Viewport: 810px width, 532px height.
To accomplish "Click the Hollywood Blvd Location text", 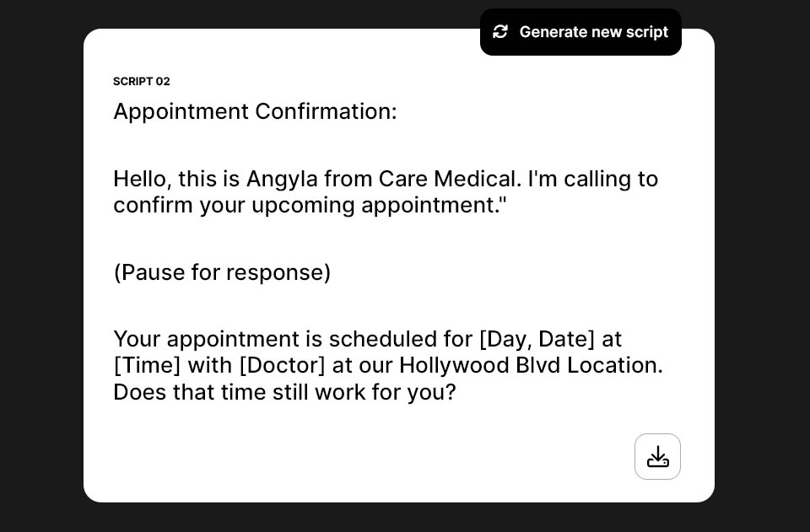I will click(531, 366).
